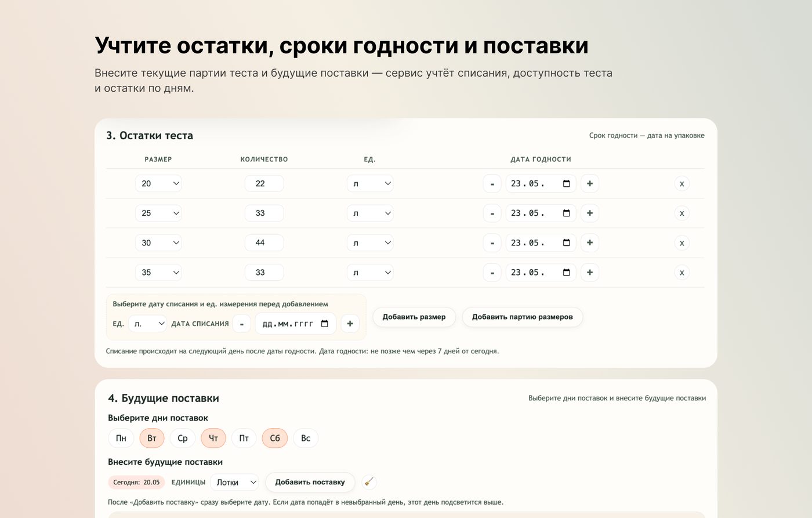Click date field in size 20 row

(x=541, y=184)
